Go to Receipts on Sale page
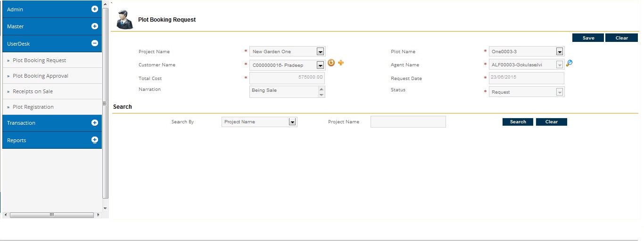The height and width of the screenshot is (241, 644). 33,91
